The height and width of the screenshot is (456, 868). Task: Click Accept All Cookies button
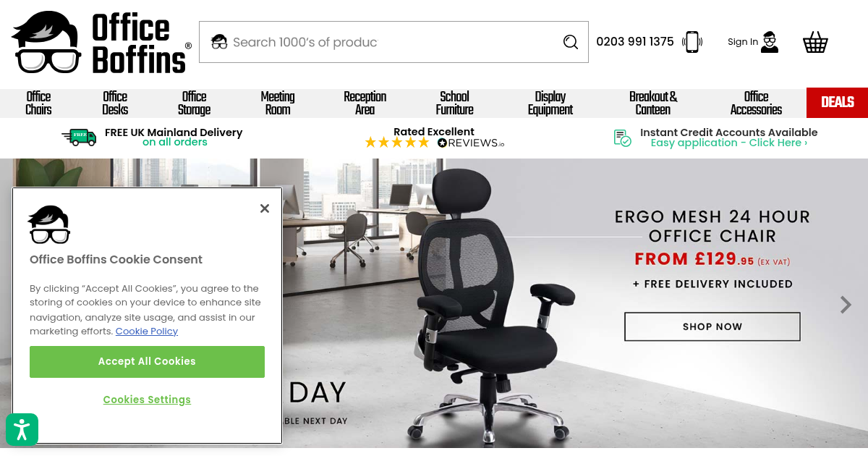coord(147,362)
